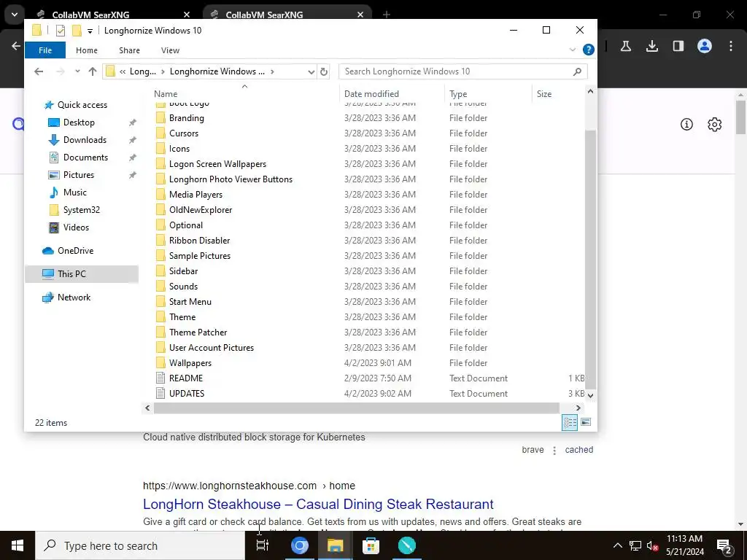747x560 pixels.
Task: Show hidden system tray icons
Action: tap(617, 545)
